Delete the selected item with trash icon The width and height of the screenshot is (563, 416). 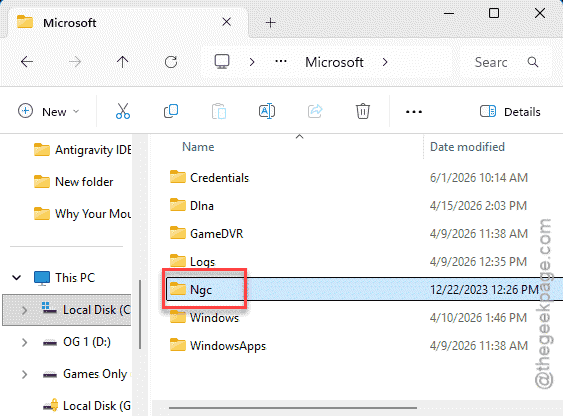pos(363,111)
